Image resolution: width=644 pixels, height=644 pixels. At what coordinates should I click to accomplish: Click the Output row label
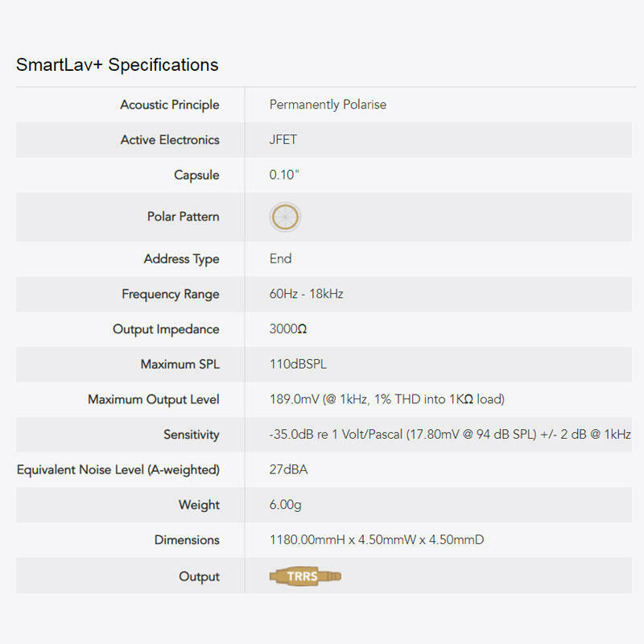199,576
